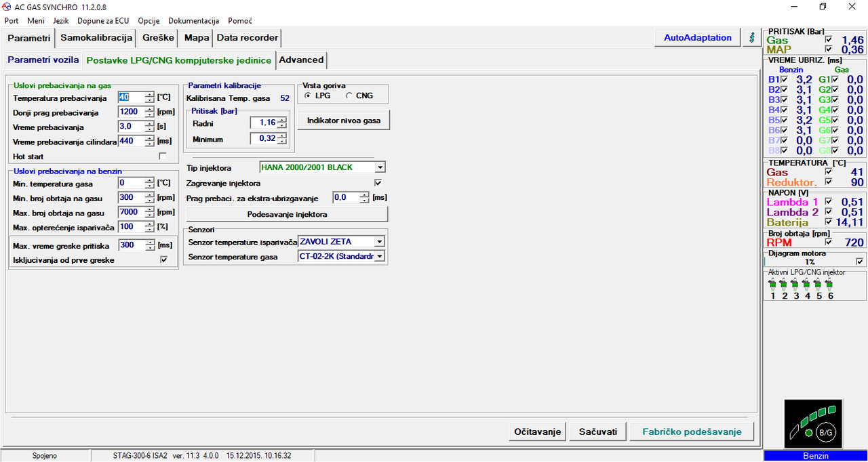Click the AutoAdaptation button
868x462 pixels.
[x=698, y=38]
